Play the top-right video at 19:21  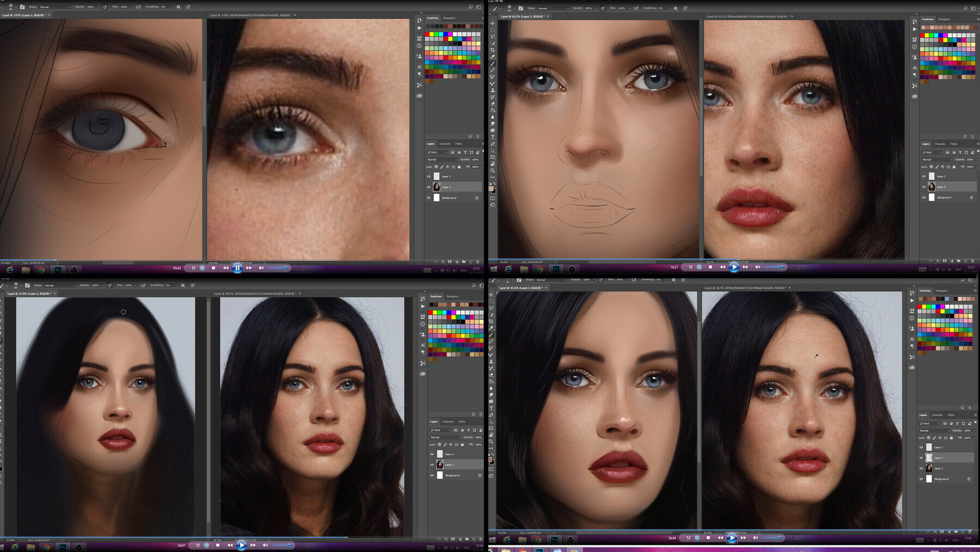[734, 267]
